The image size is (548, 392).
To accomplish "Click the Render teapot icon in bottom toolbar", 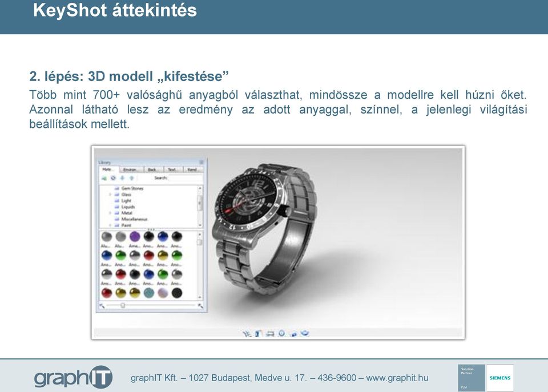I will click(305, 333).
